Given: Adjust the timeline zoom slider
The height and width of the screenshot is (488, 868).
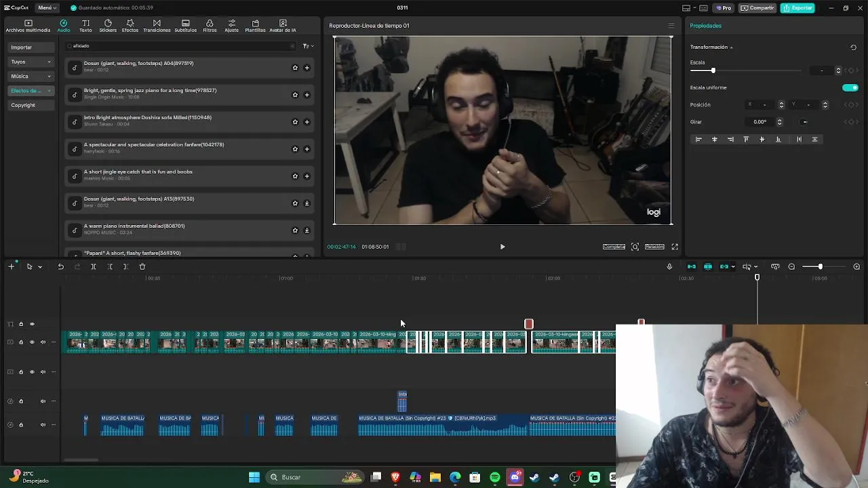Looking at the screenshot, I should coord(820,267).
